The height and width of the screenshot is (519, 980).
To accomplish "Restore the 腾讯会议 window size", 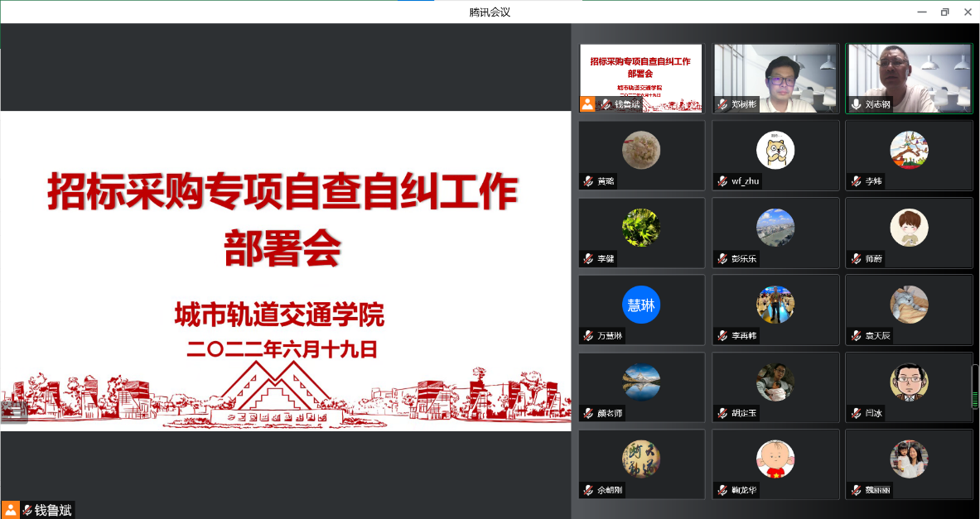I will tap(944, 12).
